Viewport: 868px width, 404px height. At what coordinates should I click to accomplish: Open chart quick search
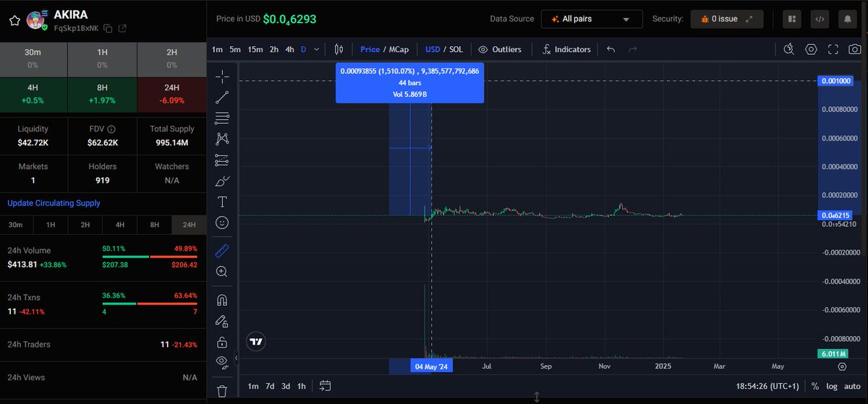tap(790, 49)
